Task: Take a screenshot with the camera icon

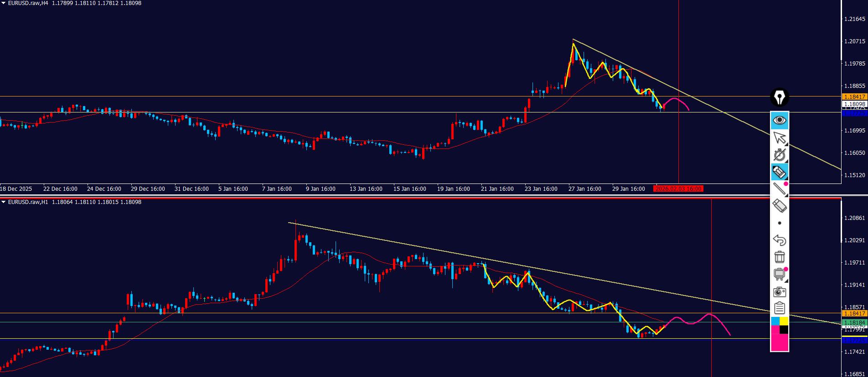Action: (780, 291)
